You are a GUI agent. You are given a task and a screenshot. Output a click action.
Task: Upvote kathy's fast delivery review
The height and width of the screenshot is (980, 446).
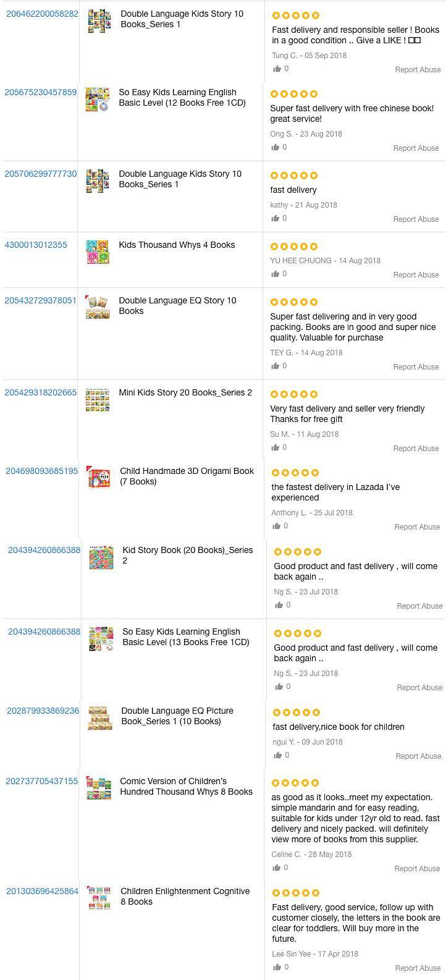275,218
